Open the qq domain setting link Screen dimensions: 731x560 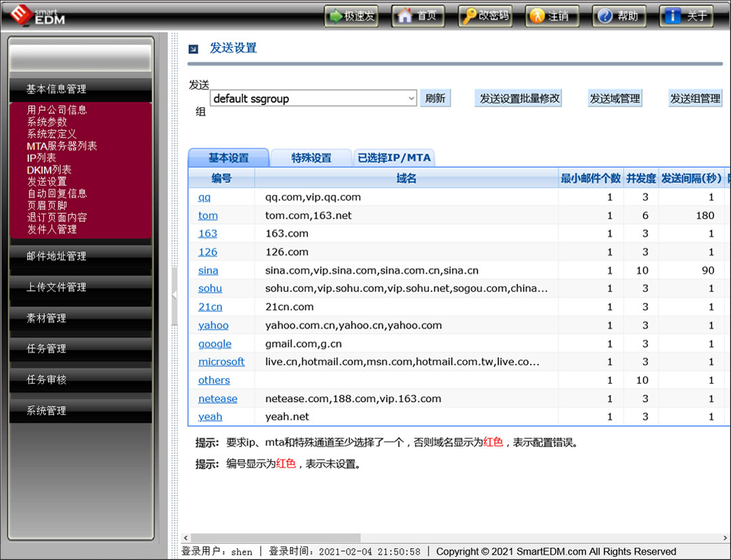tap(204, 197)
